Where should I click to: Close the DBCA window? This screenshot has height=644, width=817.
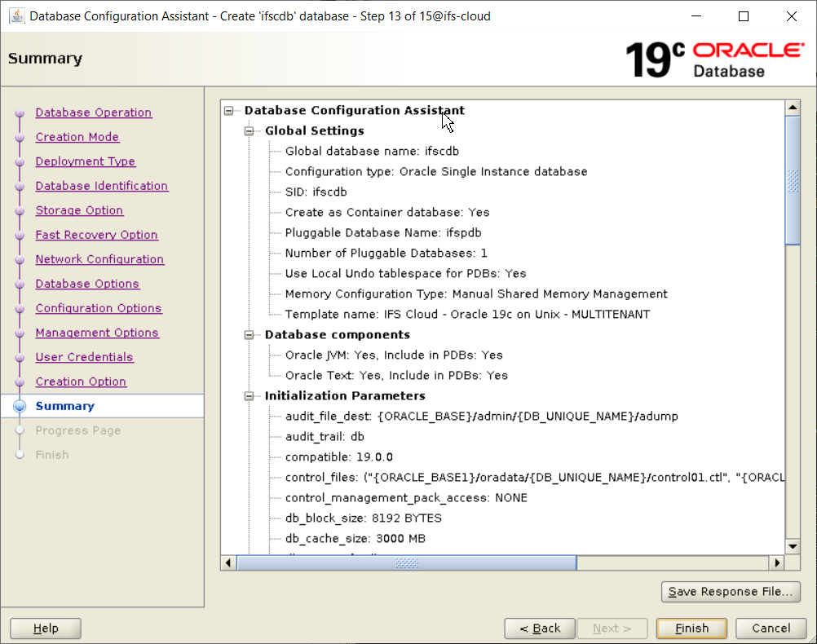(x=792, y=16)
